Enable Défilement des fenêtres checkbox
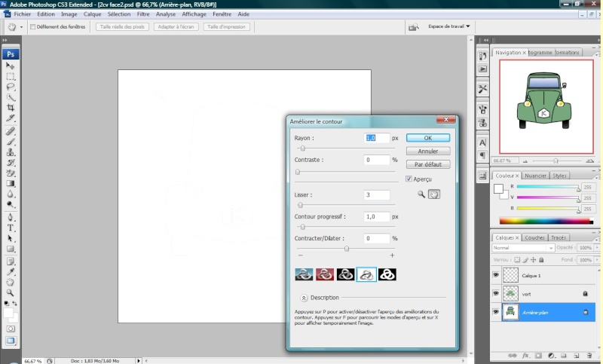This screenshot has height=364, width=603. click(33, 27)
